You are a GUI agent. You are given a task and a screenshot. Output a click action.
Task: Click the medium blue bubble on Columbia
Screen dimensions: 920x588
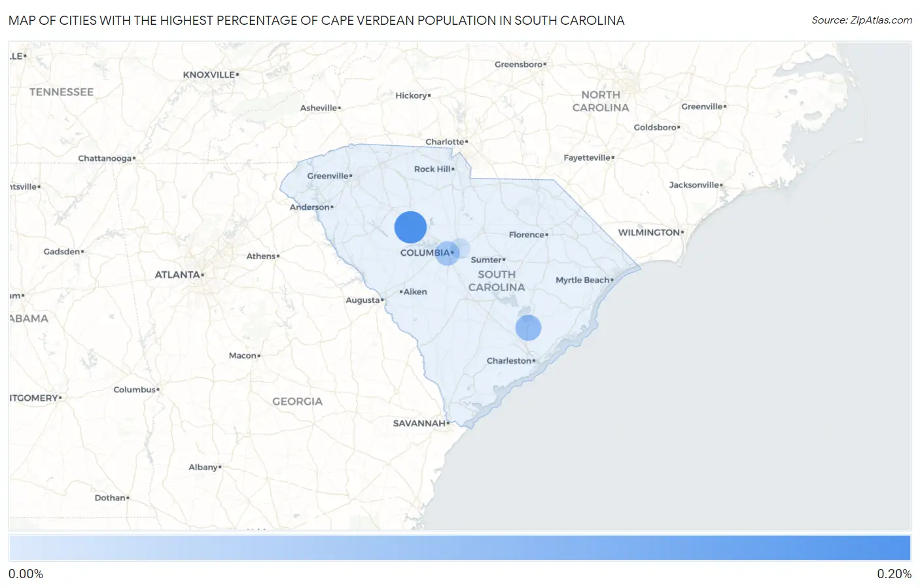coord(448,253)
